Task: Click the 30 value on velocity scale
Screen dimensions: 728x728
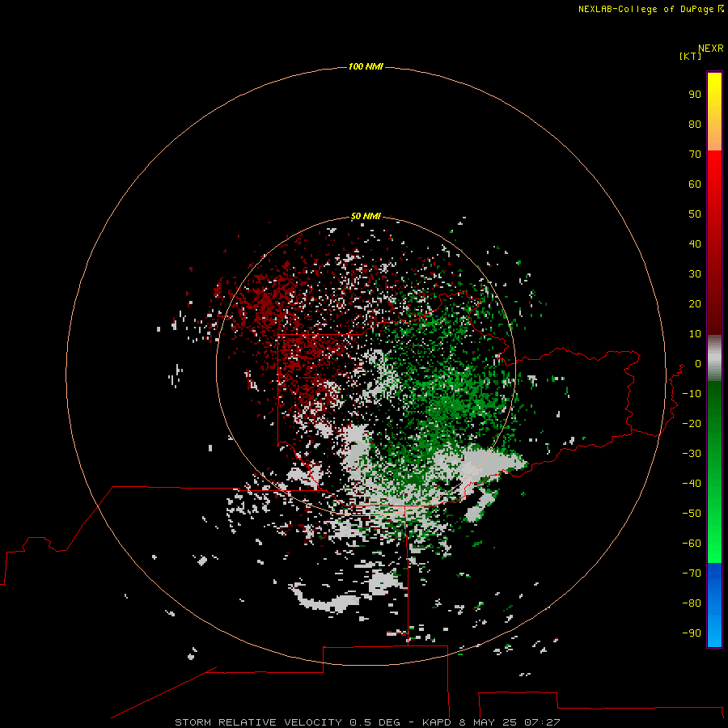Action: pyautogui.click(x=695, y=274)
